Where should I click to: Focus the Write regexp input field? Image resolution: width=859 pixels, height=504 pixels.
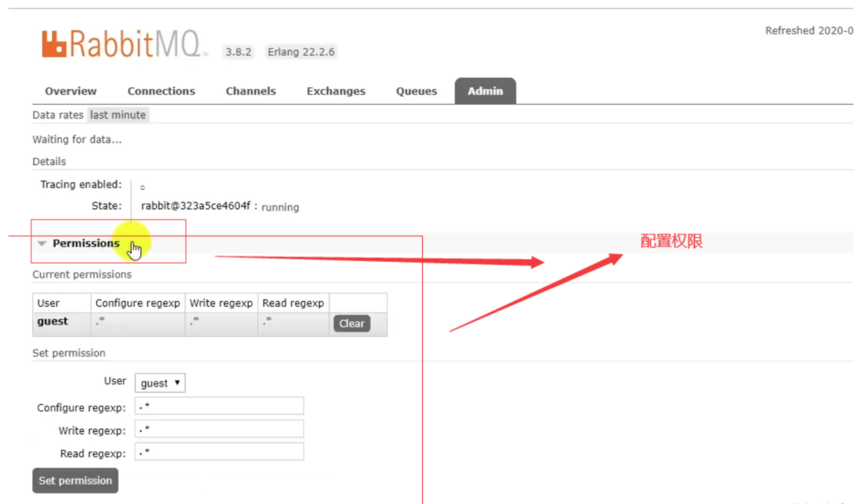click(219, 430)
